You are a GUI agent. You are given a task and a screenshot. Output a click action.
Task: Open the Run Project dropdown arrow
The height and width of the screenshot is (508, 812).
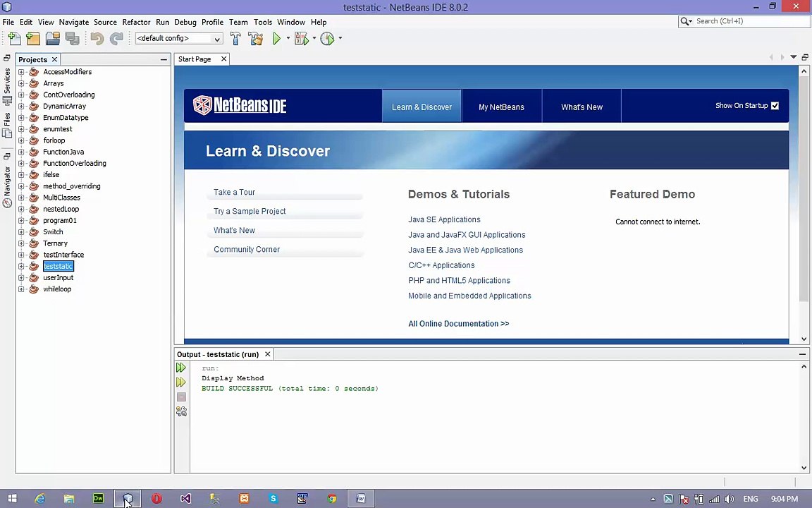pyautogui.click(x=288, y=38)
